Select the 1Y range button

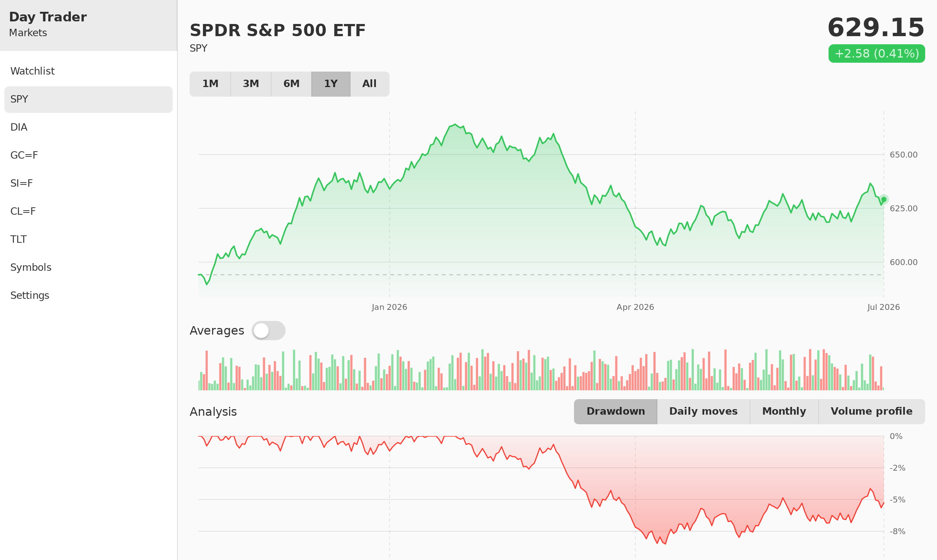[x=331, y=84]
